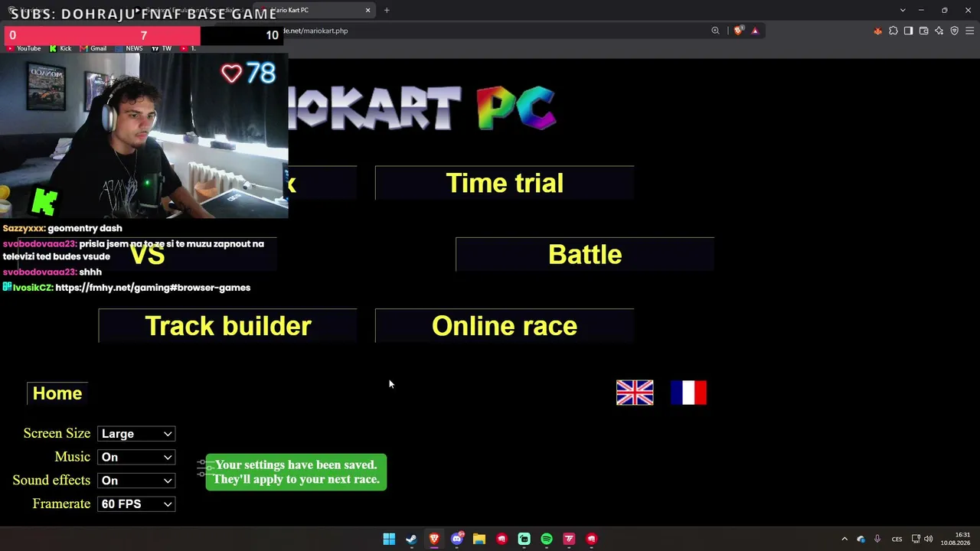Open the Sound effects dropdown
The image size is (980, 551).
pyautogui.click(x=136, y=481)
